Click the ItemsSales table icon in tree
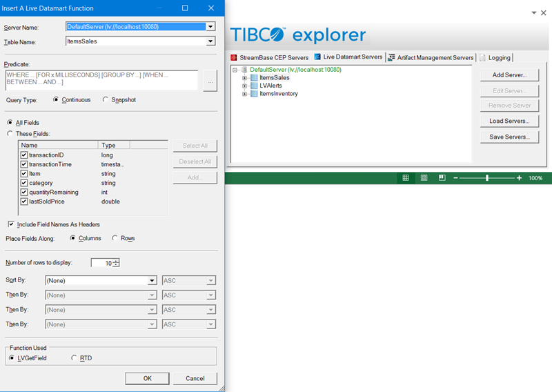 [x=253, y=78]
